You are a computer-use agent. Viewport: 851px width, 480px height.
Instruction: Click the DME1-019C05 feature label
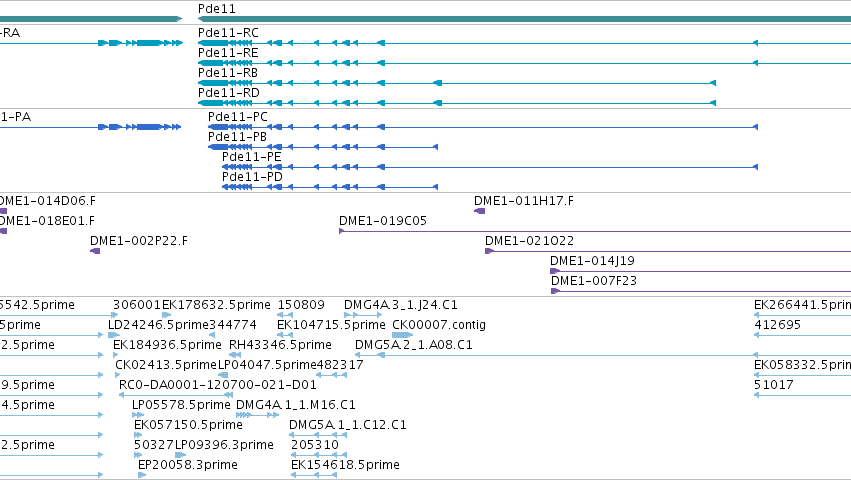(x=383, y=221)
